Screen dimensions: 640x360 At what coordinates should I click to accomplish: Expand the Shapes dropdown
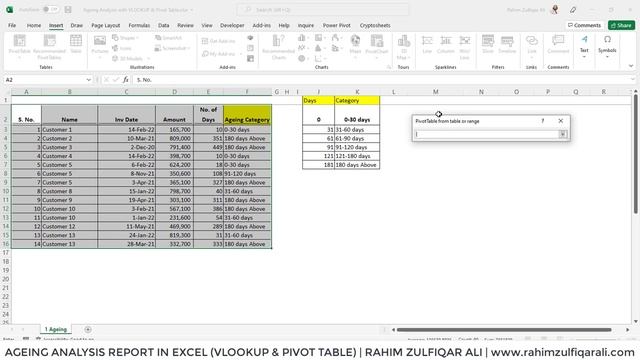(x=137, y=38)
